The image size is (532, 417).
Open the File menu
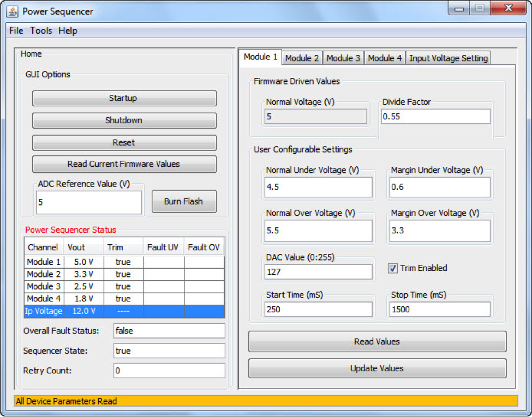pos(16,31)
